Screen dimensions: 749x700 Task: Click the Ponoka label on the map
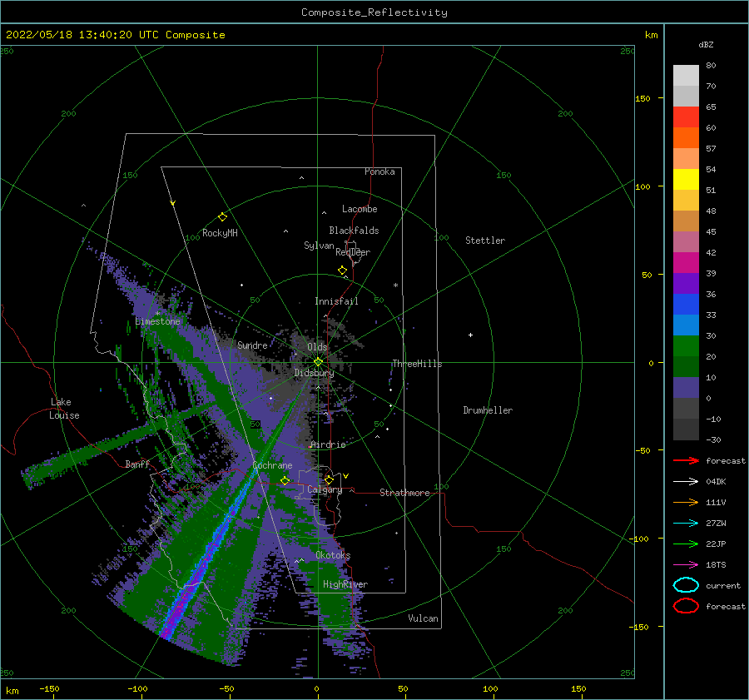(x=379, y=171)
